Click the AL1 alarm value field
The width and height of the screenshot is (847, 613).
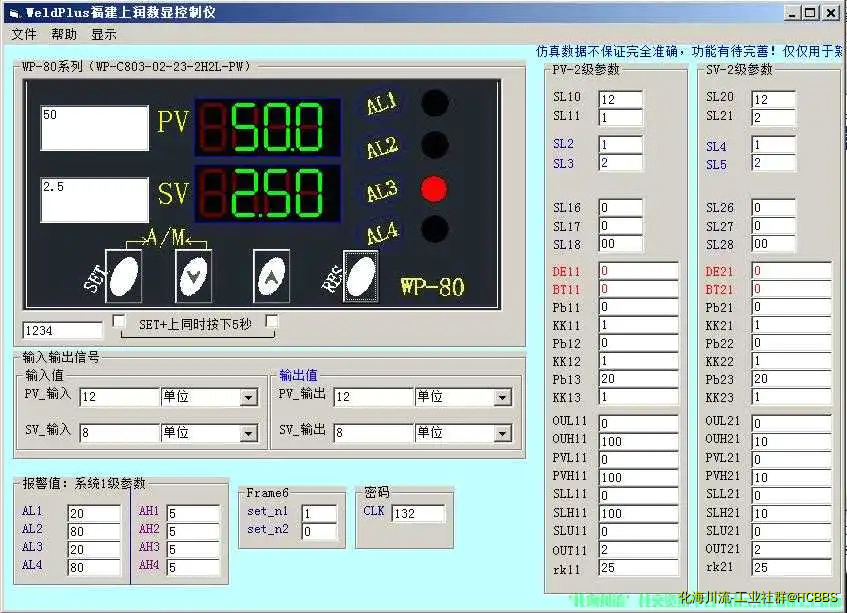[94, 513]
